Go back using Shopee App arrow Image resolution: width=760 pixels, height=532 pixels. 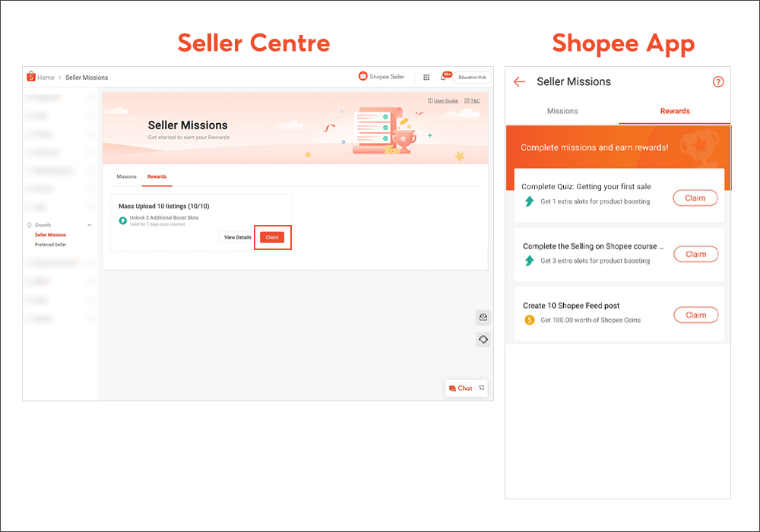(520, 82)
